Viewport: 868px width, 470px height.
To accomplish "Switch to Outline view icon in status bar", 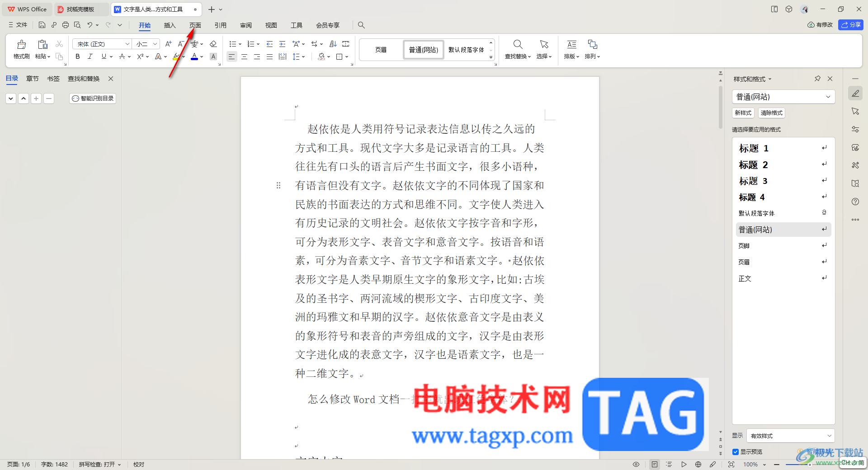I will coord(669,464).
